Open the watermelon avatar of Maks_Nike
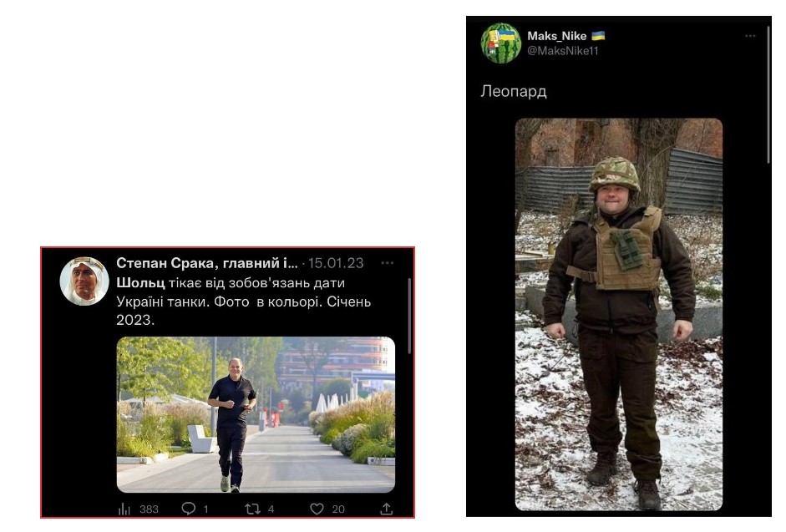The width and height of the screenshot is (786, 532). point(501,43)
